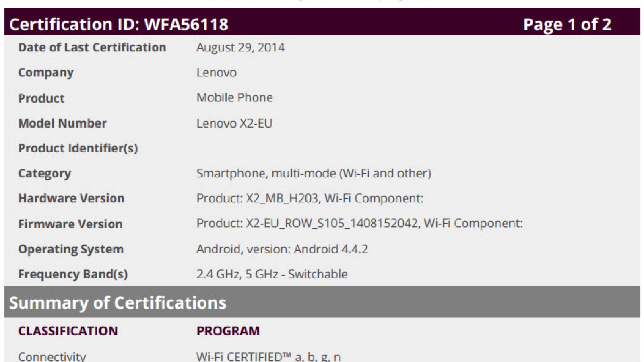Image resolution: width=644 pixels, height=362 pixels.
Task: Select the Firmware Version label
Action: click(70, 224)
